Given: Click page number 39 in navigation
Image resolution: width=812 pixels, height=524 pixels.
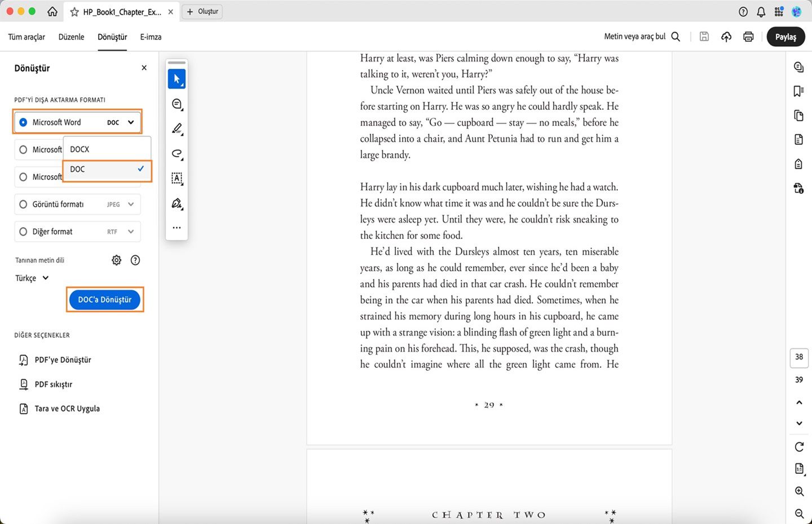Looking at the screenshot, I should pyautogui.click(x=798, y=379).
